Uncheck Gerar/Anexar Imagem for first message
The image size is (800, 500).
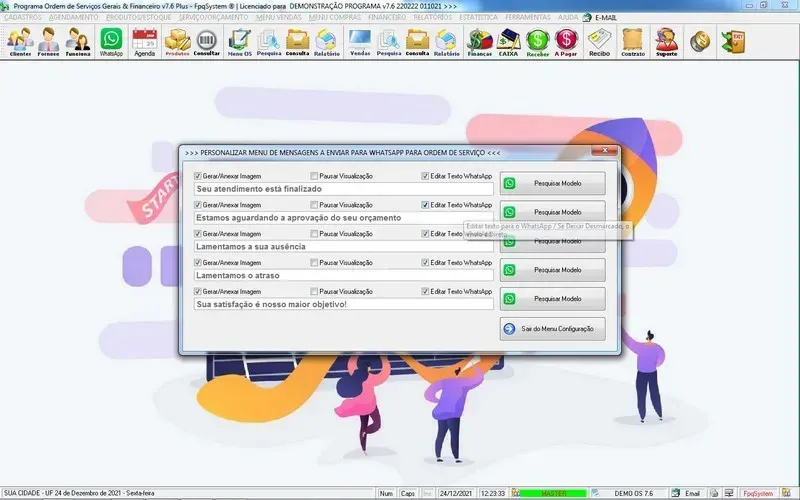click(198, 176)
